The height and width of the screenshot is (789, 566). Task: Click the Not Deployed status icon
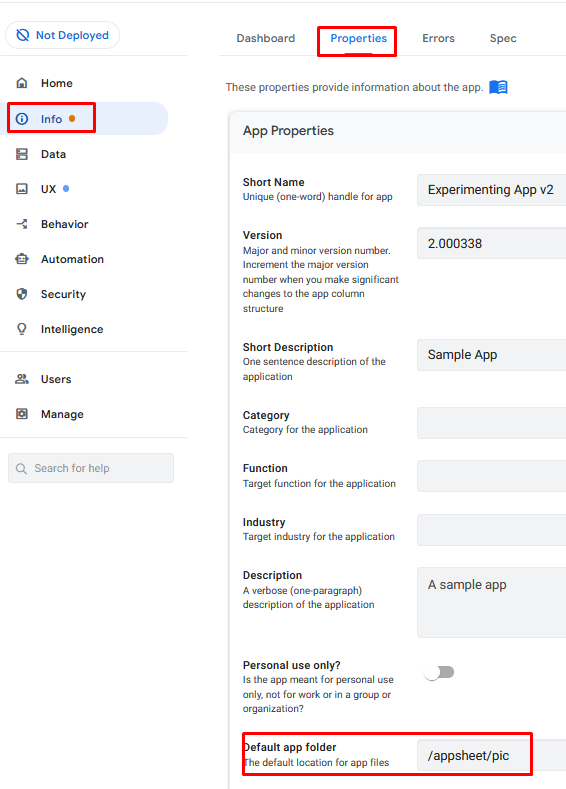[23, 35]
